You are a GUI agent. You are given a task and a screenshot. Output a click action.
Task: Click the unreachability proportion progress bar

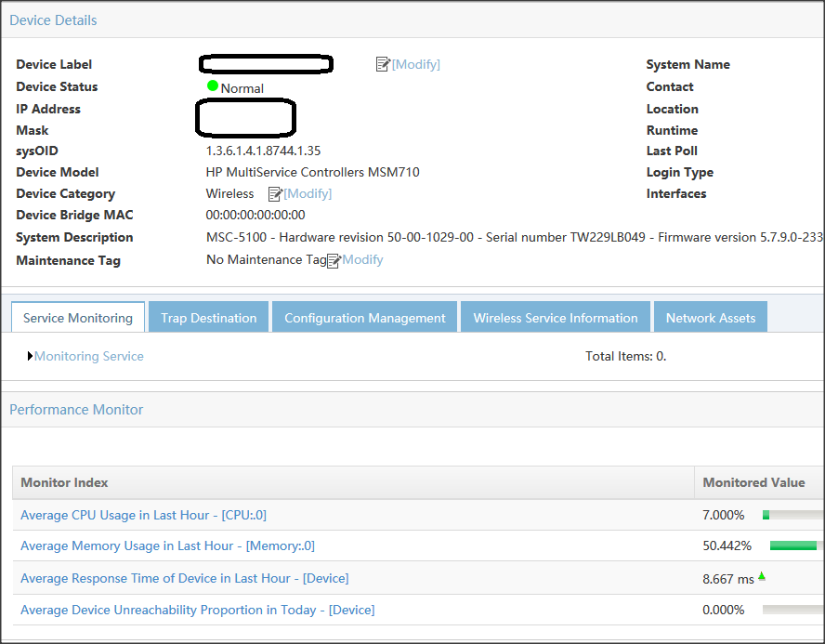pos(793,610)
